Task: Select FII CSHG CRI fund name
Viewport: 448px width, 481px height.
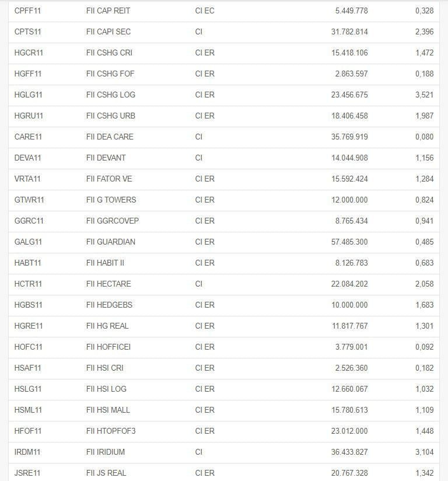Action: (109, 53)
